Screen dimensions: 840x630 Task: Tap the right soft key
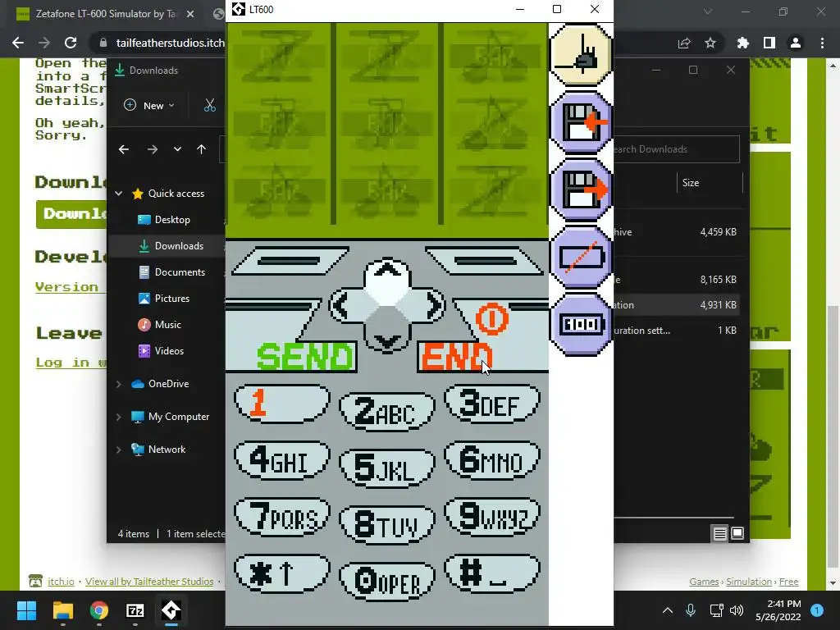[484, 261]
